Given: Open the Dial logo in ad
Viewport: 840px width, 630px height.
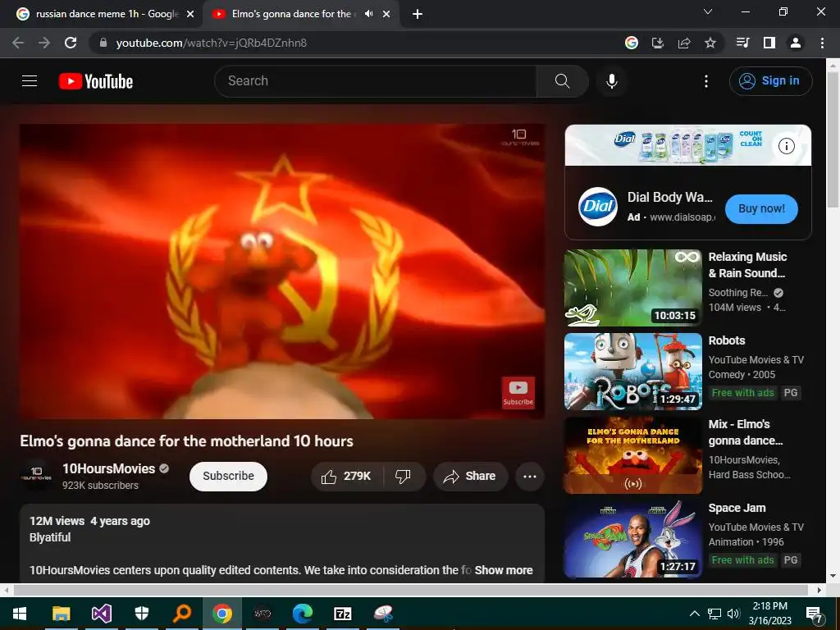Looking at the screenshot, I should [x=598, y=206].
